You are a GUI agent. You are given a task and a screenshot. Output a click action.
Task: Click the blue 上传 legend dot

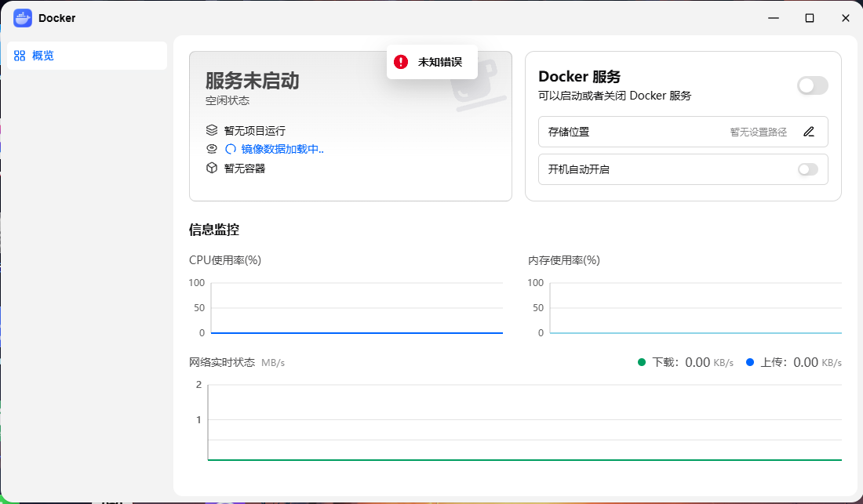click(x=749, y=362)
